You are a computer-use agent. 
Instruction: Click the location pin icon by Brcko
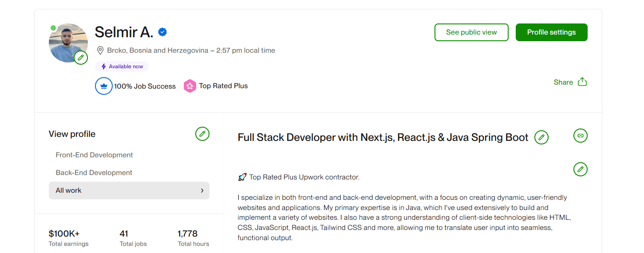(100, 51)
